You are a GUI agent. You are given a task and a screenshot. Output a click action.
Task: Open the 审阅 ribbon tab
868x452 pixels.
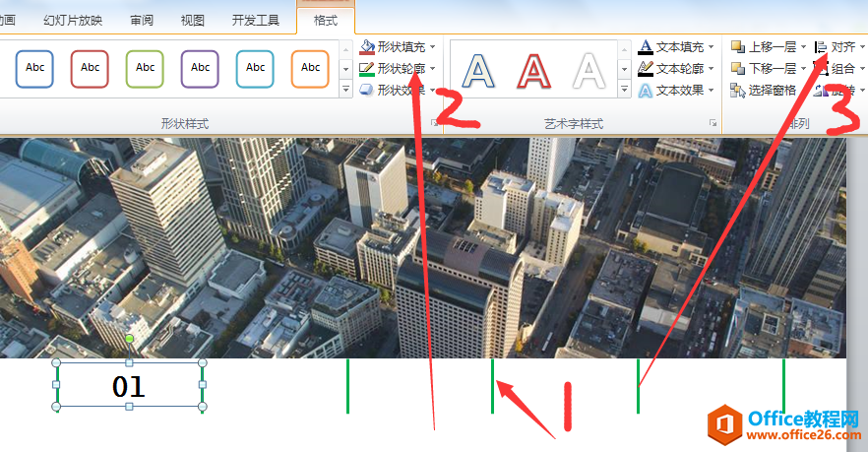[142, 21]
